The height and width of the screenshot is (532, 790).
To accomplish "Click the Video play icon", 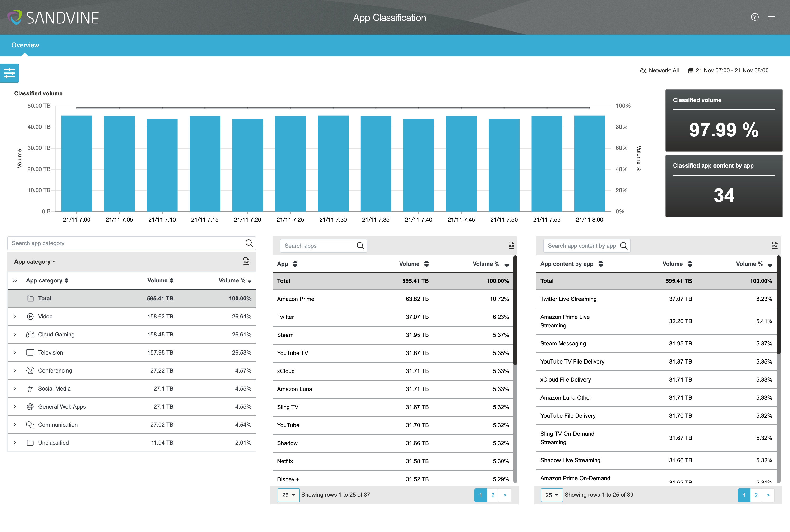I will point(30,317).
